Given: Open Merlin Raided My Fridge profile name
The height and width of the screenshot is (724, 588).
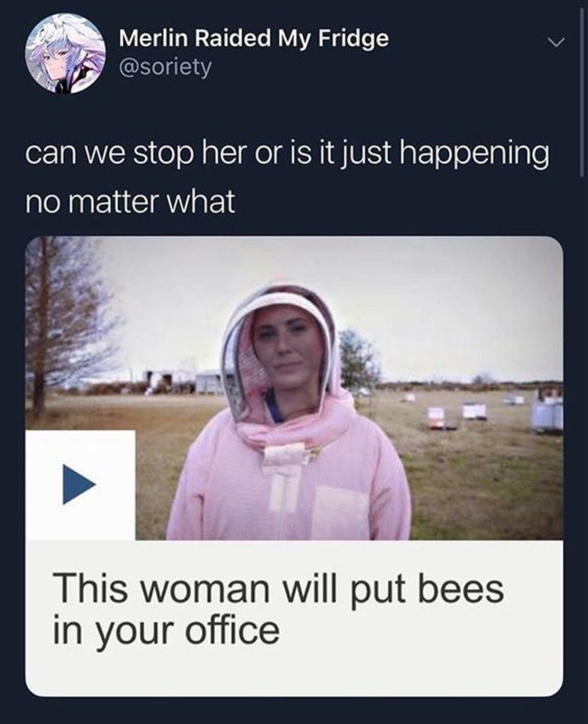Looking at the screenshot, I should [x=254, y=38].
